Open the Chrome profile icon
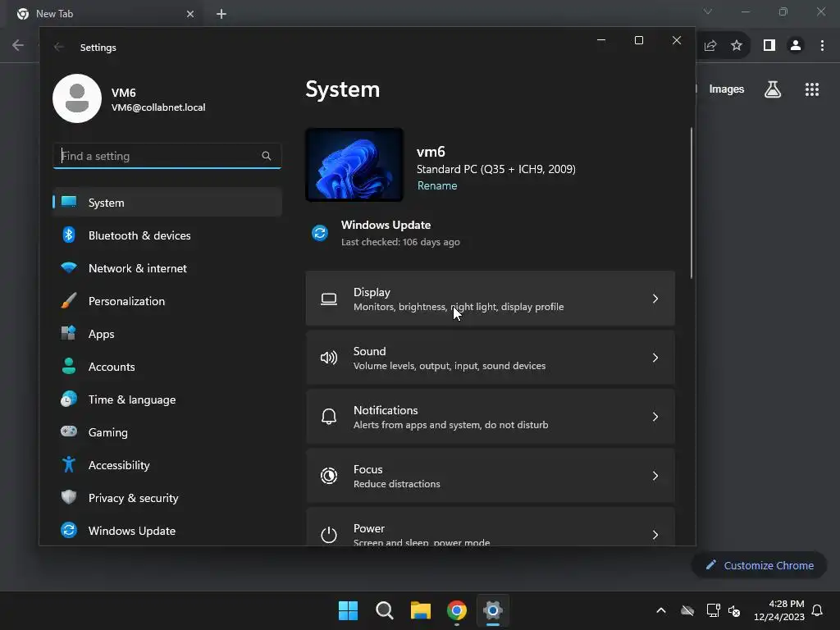This screenshot has height=630, width=840. click(x=796, y=46)
